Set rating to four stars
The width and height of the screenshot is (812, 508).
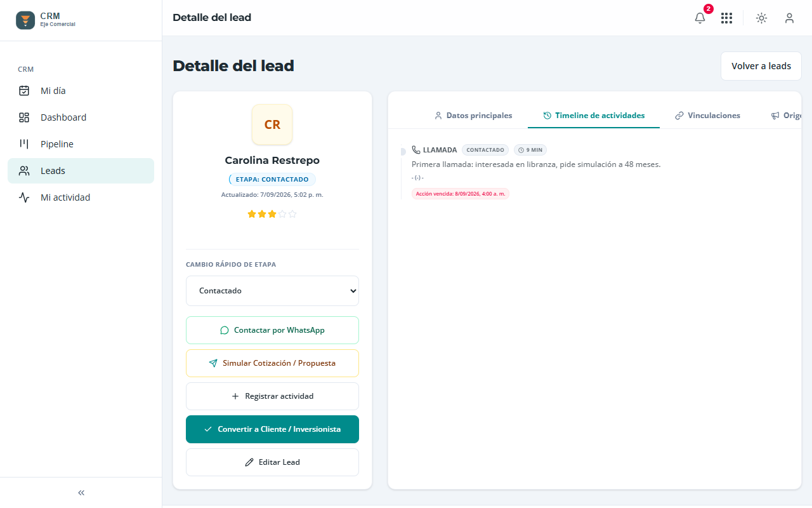pos(282,214)
